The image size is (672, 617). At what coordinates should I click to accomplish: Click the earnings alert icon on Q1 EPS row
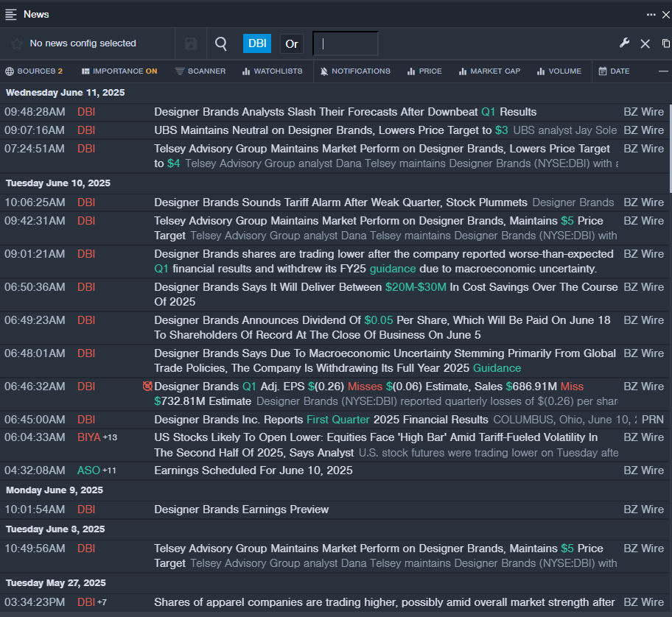[147, 387]
